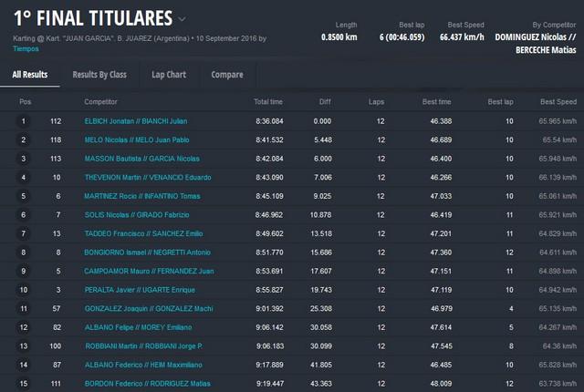The height and width of the screenshot is (392, 584).
Task: Click the position 14 badge
Action: click(24, 365)
